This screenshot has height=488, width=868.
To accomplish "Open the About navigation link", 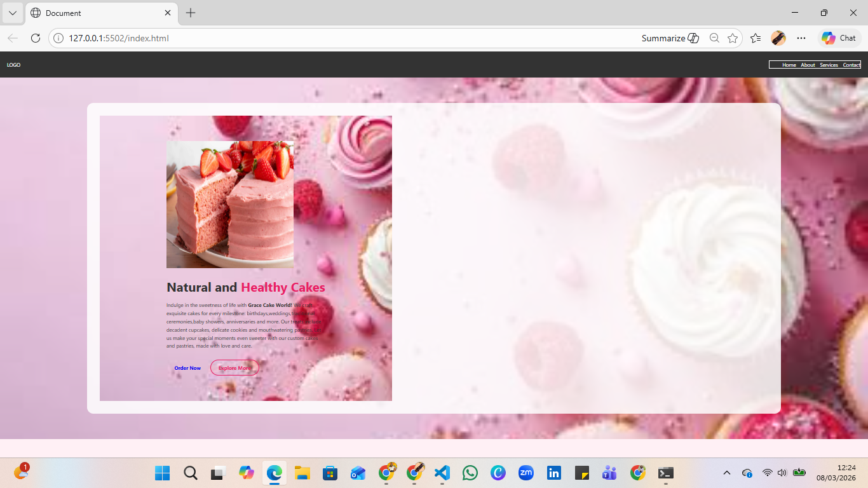I will 808,65.
